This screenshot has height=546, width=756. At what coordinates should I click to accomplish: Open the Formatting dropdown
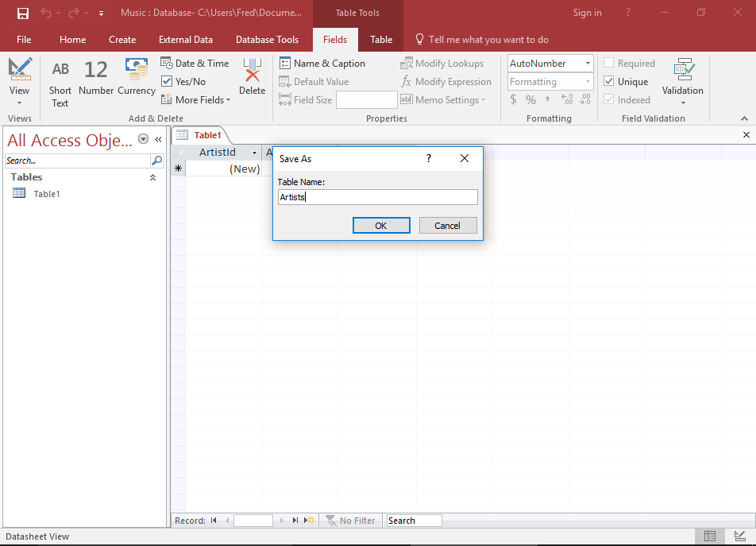588,82
